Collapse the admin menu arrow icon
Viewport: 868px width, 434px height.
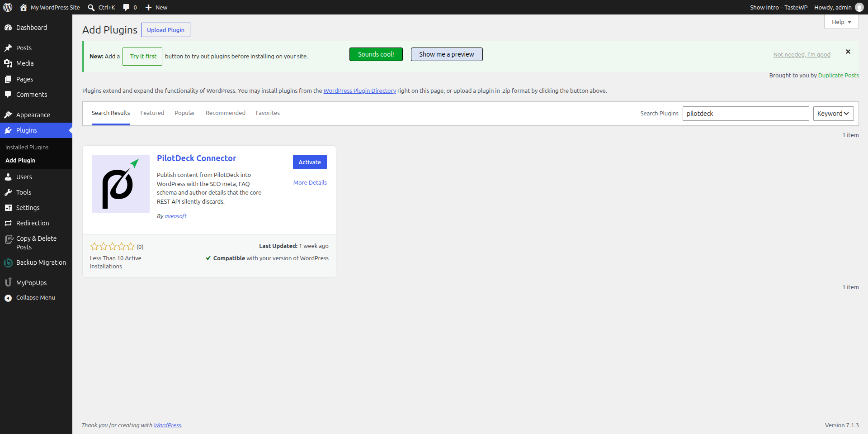point(8,298)
